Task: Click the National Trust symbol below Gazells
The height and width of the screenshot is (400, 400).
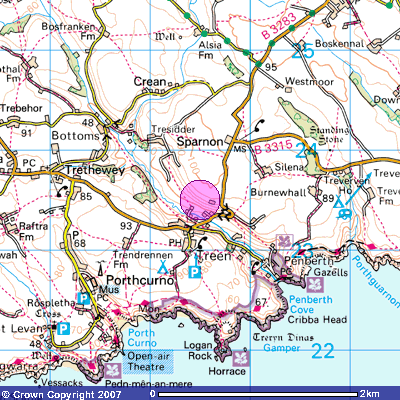Action: coord(314,285)
